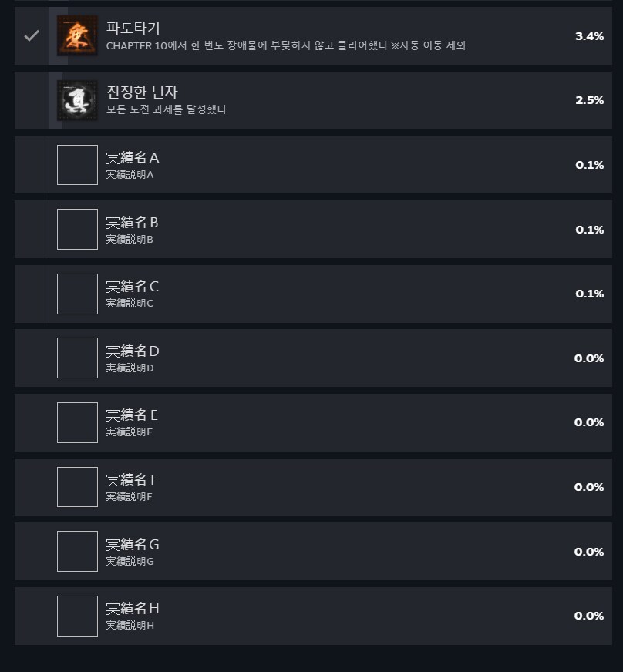Select the 実績名 A row title
The width and height of the screenshot is (623, 672).
[x=131, y=157]
